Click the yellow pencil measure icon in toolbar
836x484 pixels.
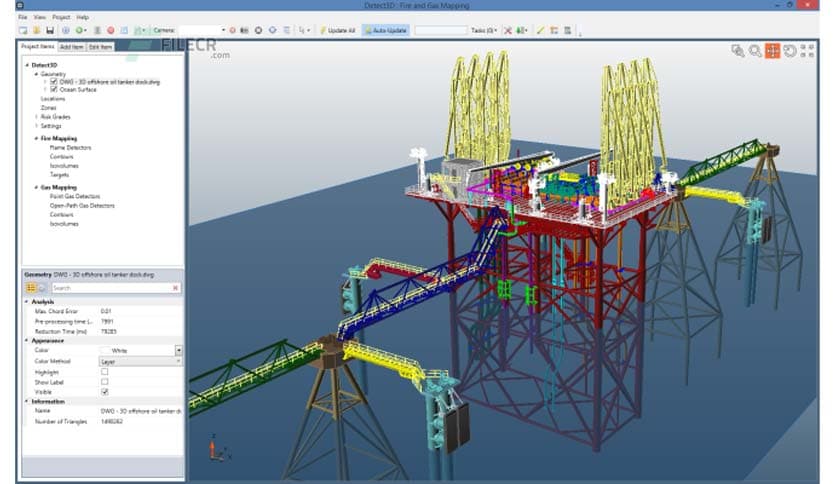click(540, 30)
